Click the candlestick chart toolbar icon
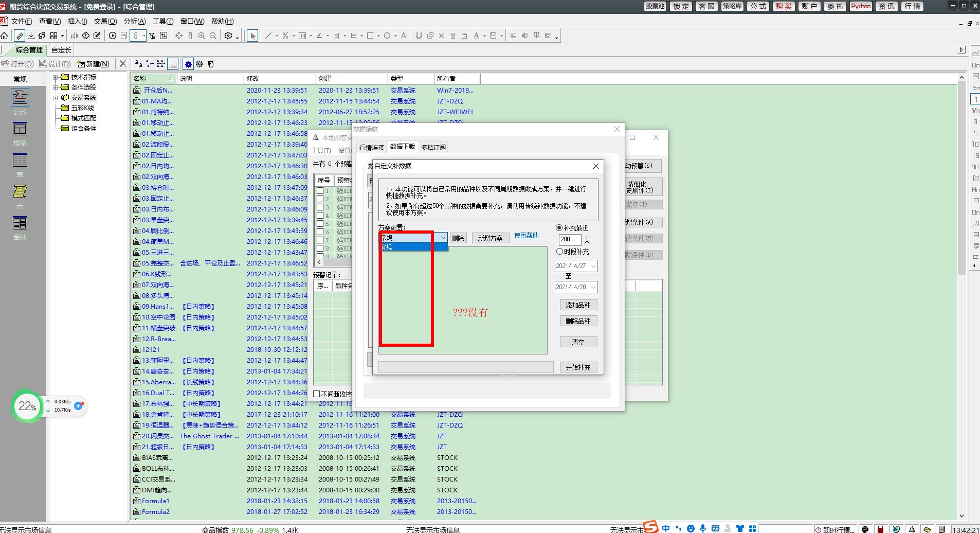Image resolution: width=980 pixels, height=533 pixels. click(75, 35)
